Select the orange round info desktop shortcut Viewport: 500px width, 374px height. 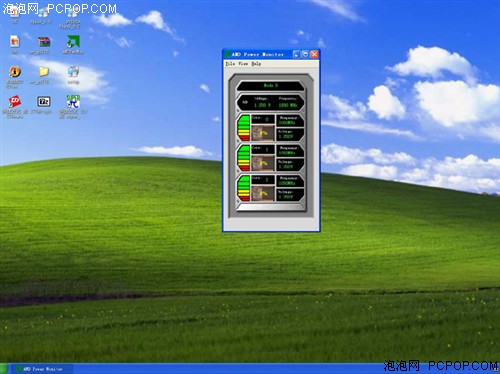coord(14,76)
